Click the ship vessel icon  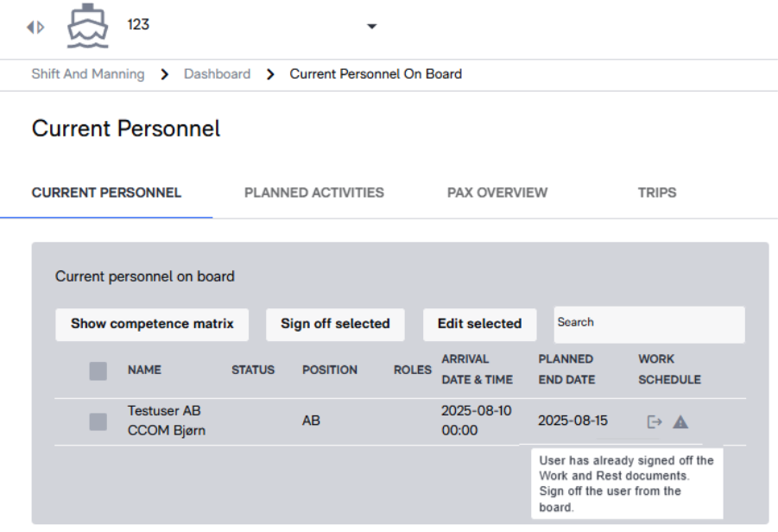(x=88, y=26)
